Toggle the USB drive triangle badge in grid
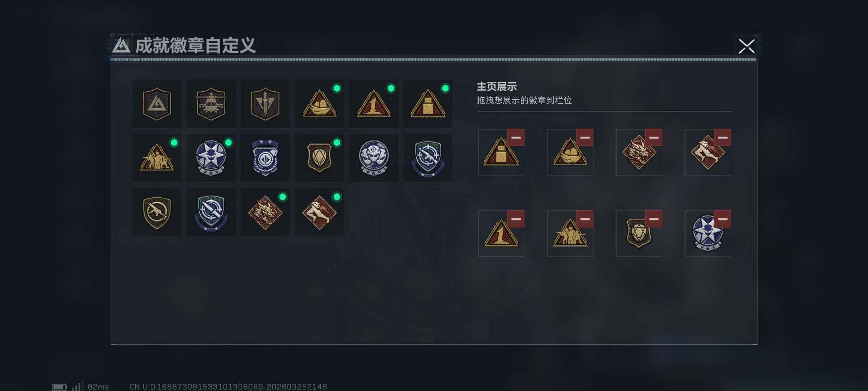This screenshot has height=391, width=868. pyautogui.click(x=428, y=104)
